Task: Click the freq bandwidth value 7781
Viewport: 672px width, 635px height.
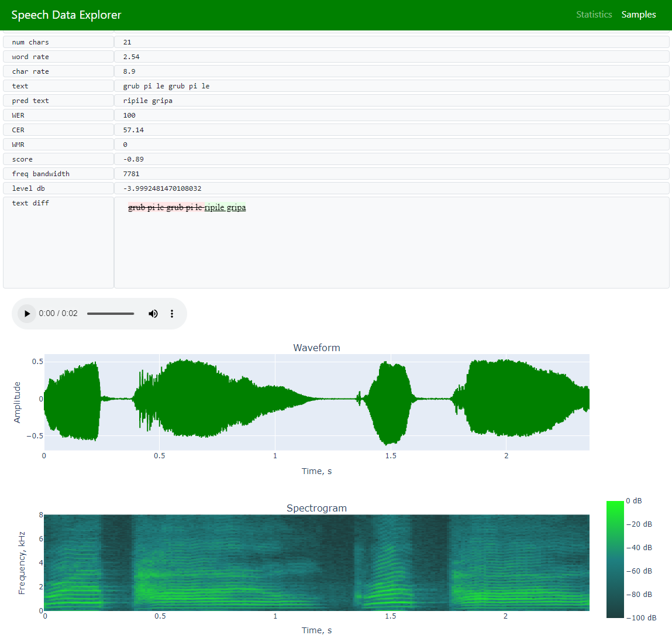Action: click(x=131, y=174)
